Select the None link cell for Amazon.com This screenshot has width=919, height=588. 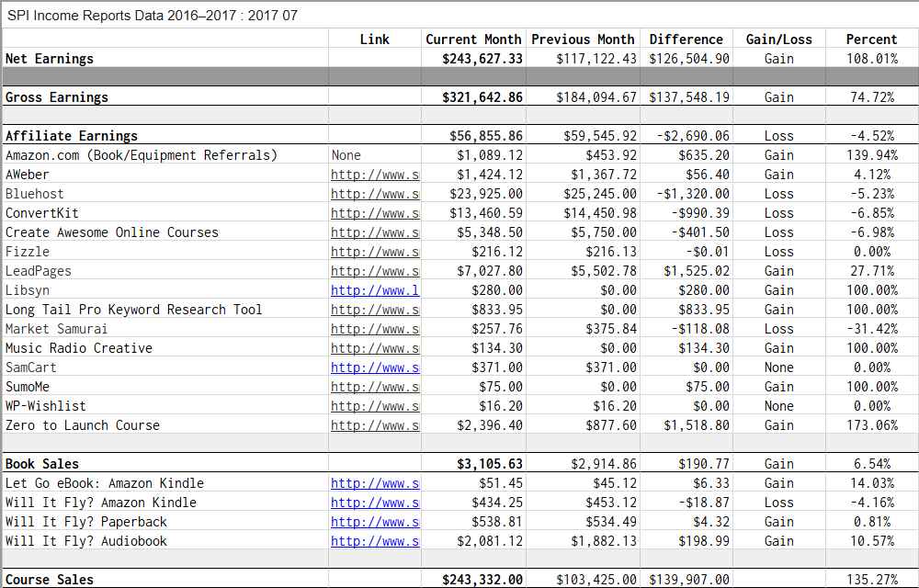click(x=346, y=155)
